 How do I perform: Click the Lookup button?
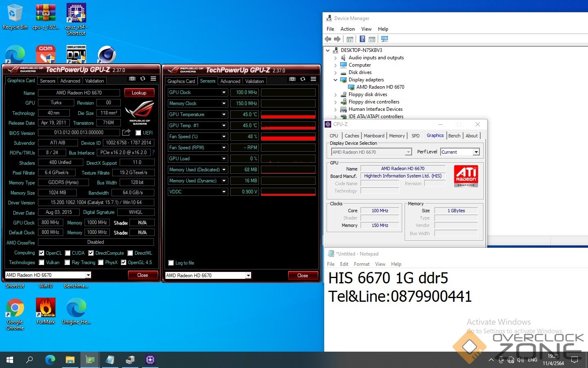click(x=139, y=93)
